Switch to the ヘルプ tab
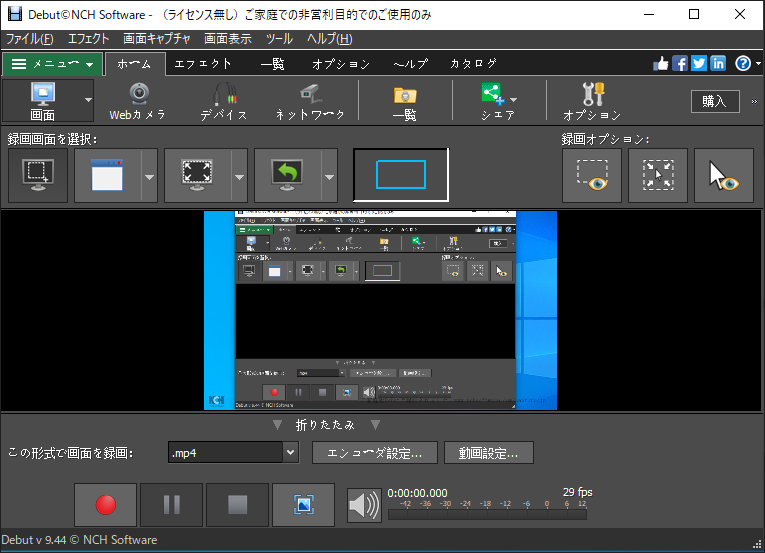765x553 pixels. [411, 64]
